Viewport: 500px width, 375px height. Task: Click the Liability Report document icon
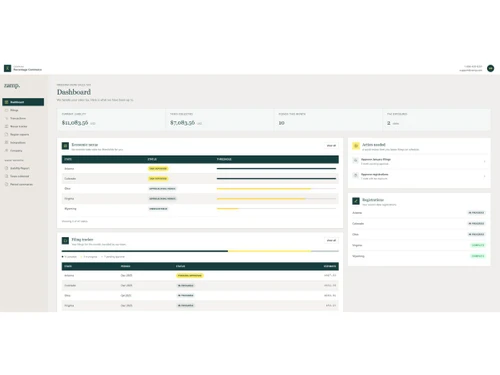coord(6,168)
